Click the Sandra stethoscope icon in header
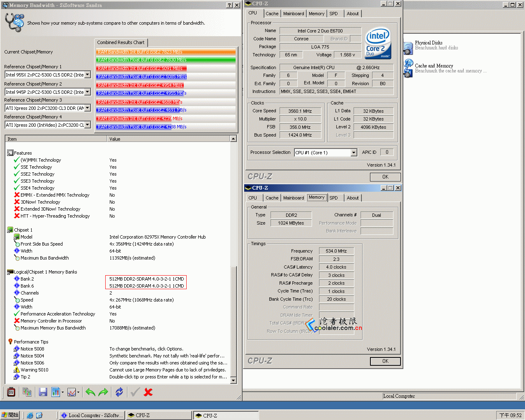525x420 pixels. (14, 23)
